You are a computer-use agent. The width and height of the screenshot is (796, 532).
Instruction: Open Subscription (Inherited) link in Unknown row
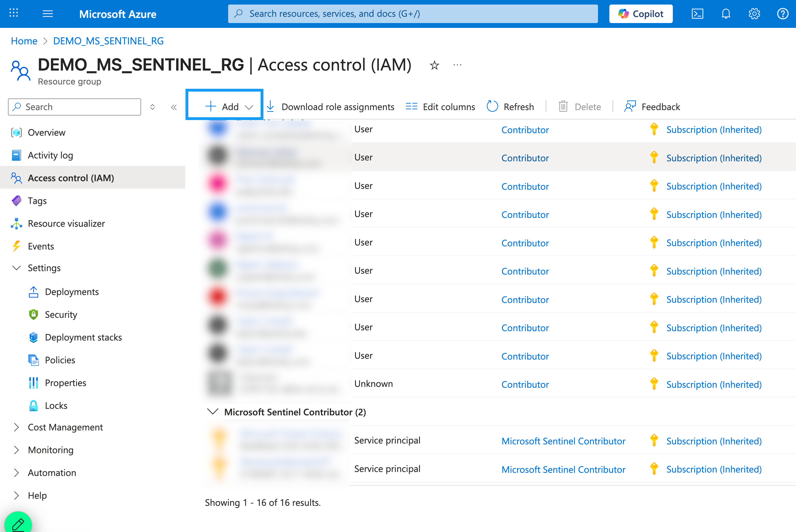point(714,384)
